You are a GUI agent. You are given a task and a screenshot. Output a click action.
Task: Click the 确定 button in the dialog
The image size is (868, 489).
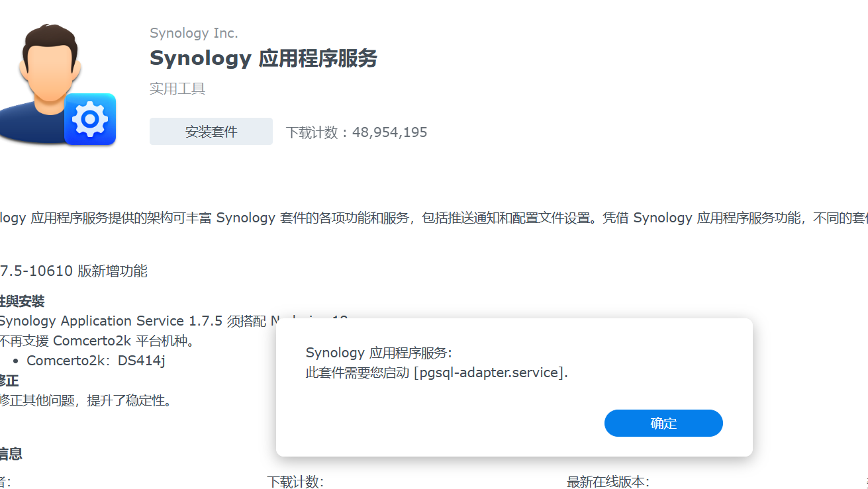pyautogui.click(x=663, y=423)
